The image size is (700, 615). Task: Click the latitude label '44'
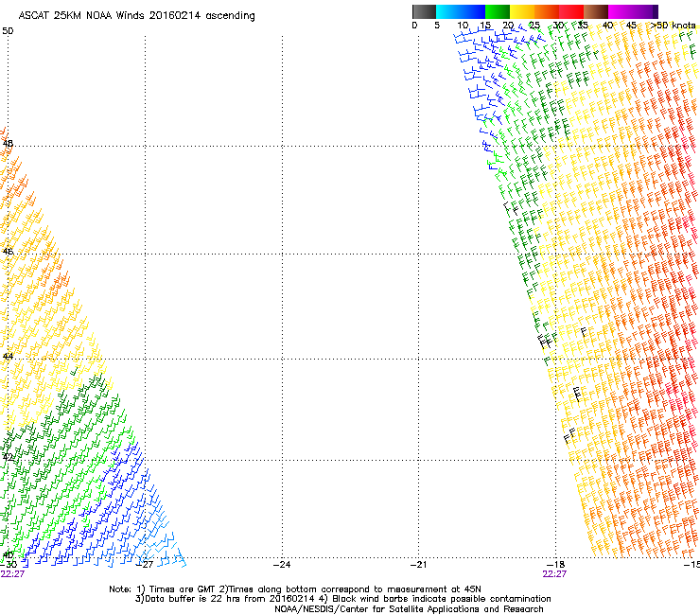pos(8,357)
